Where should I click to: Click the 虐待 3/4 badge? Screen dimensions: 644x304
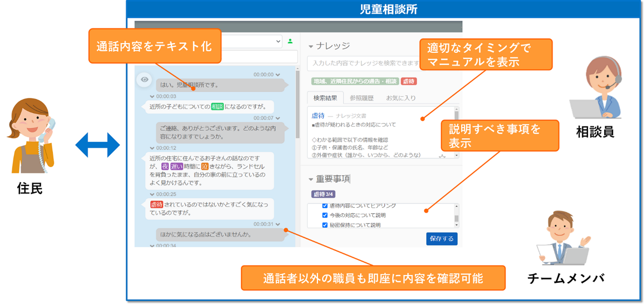pyautogui.click(x=323, y=194)
